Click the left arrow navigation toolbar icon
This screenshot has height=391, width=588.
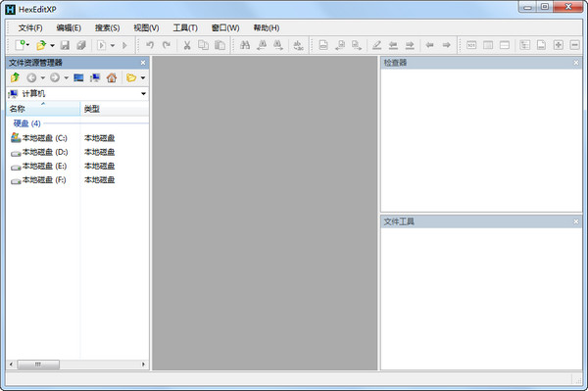(x=430, y=45)
